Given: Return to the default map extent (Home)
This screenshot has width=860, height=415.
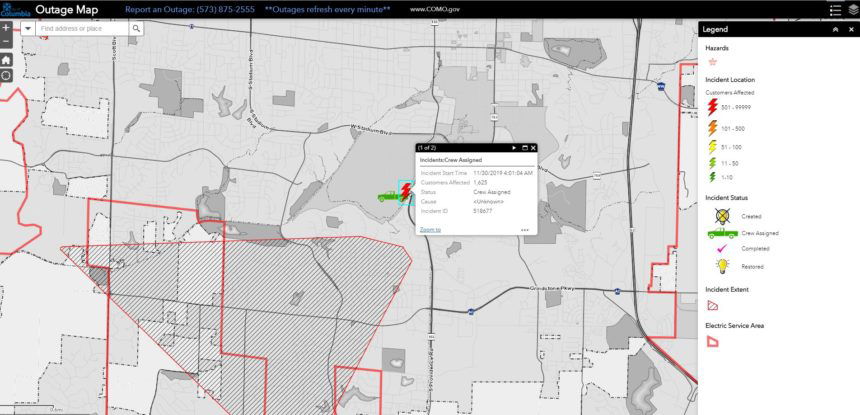Looking at the screenshot, I should 6,60.
